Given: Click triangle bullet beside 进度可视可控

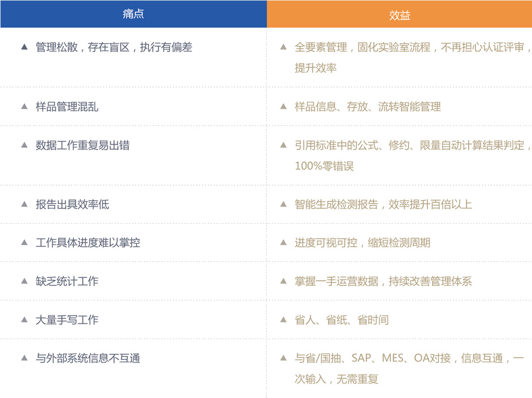Looking at the screenshot, I should coord(283,243).
